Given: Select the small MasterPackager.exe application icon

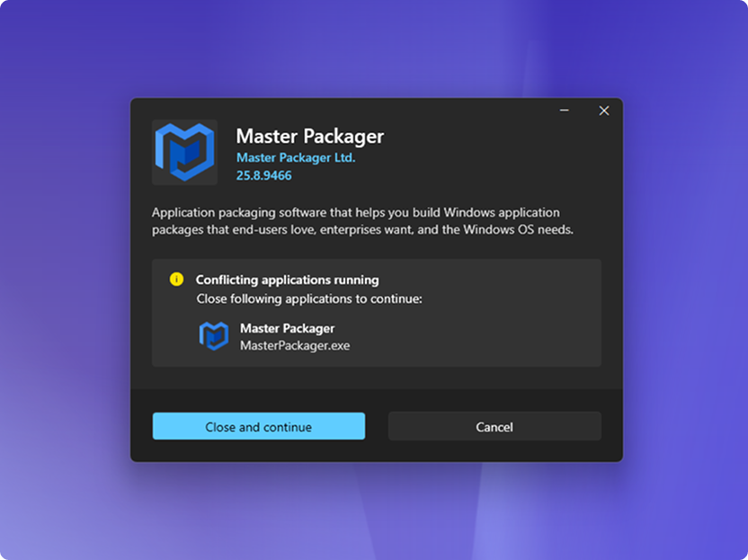Looking at the screenshot, I should point(213,336).
